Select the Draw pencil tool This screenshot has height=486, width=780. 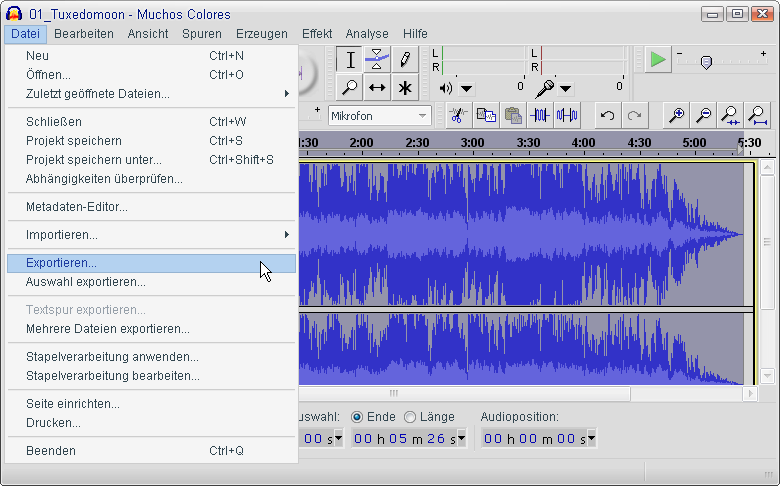click(x=405, y=60)
